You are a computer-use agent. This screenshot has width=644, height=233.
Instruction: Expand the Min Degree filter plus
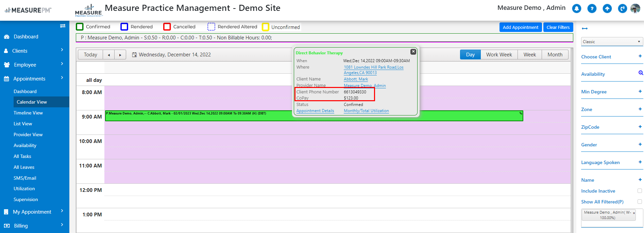[640, 91]
